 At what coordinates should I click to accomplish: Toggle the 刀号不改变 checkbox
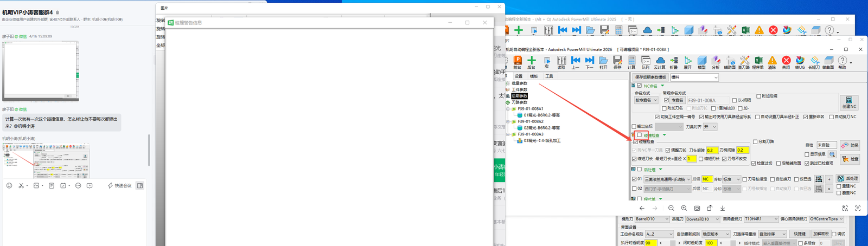click(x=724, y=159)
